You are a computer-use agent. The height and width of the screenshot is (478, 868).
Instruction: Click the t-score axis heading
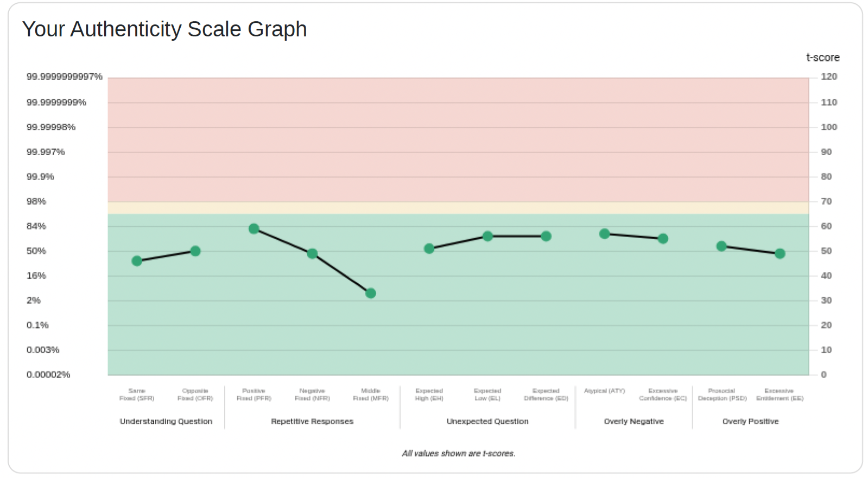(x=822, y=58)
